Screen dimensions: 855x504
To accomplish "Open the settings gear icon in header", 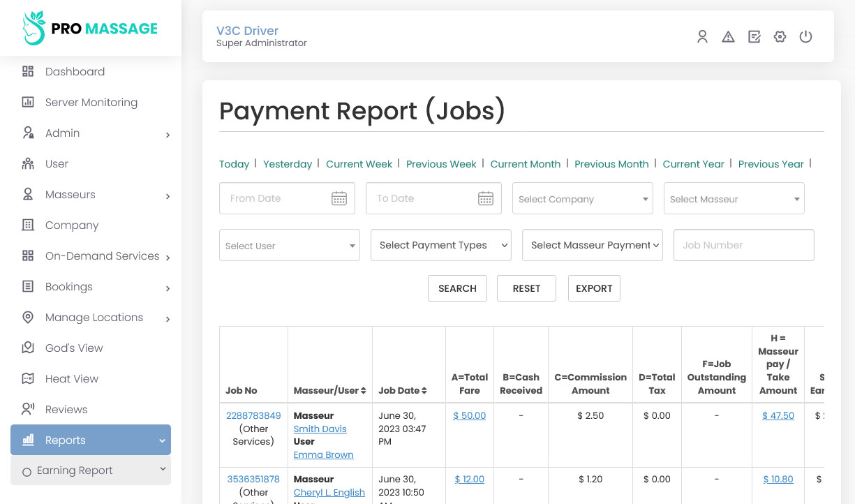I will [780, 37].
